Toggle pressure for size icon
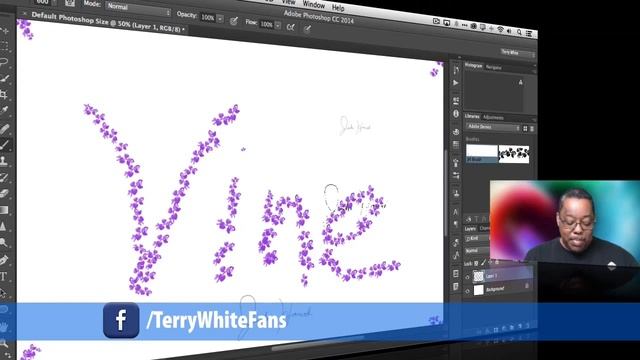640x360 pixels. (307, 28)
